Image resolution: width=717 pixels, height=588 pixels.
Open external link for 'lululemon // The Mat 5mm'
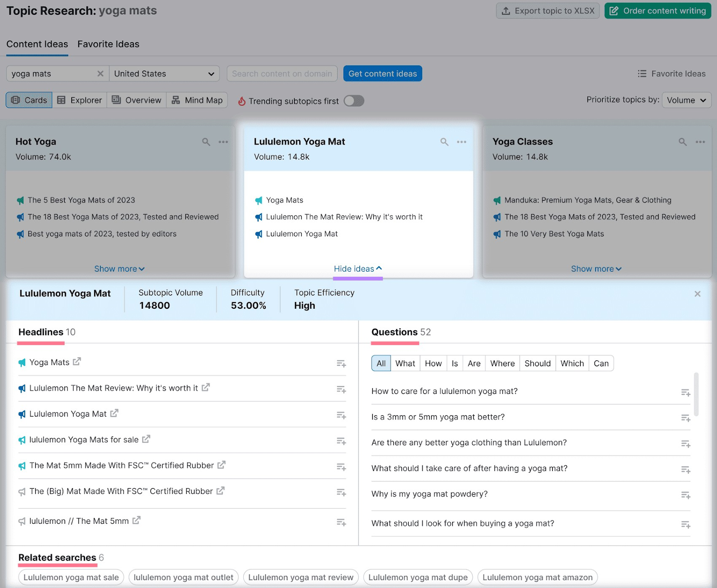click(x=137, y=520)
